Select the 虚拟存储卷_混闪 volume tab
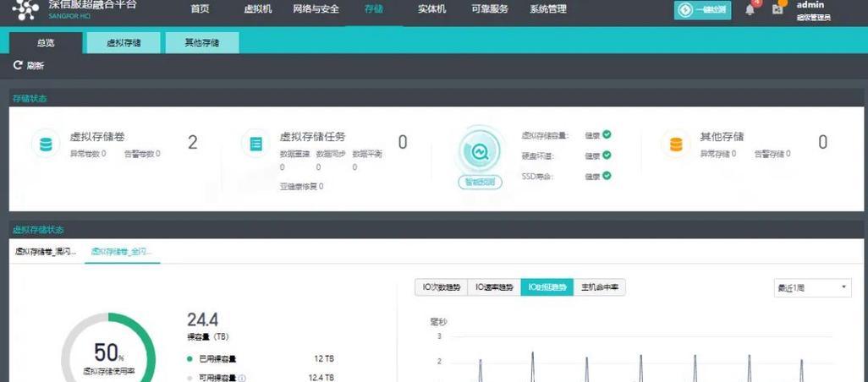 (x=46, y=252)
